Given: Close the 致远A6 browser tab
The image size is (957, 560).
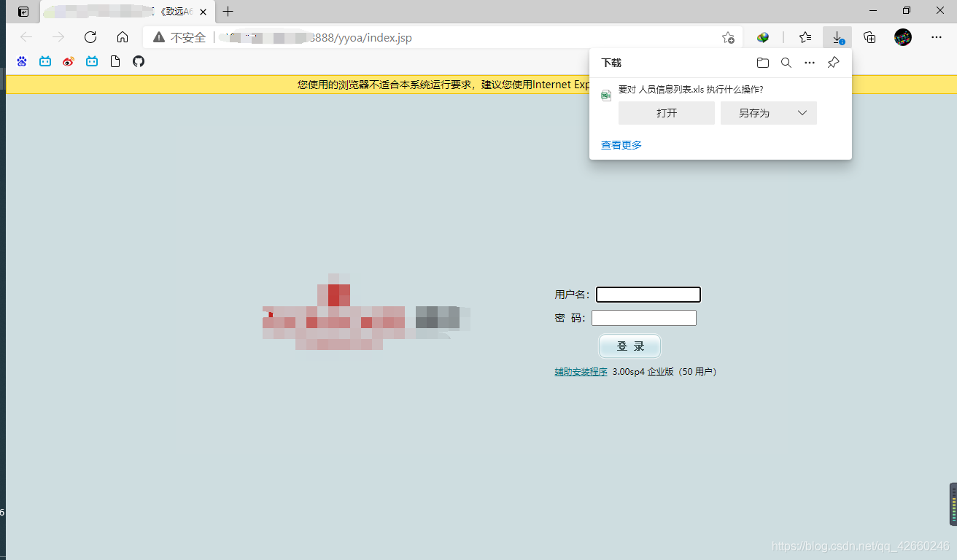Looking at the screenshot, I should coord(204,12).
